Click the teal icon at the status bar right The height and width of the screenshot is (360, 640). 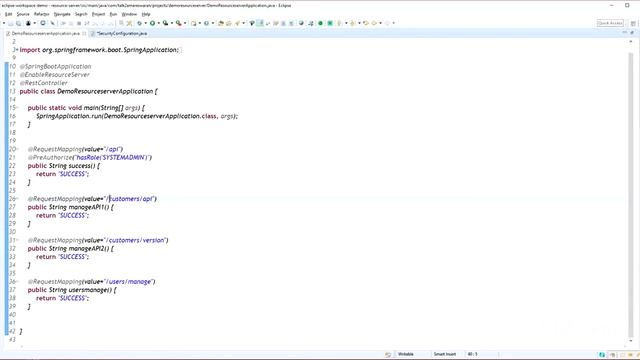coord(602,355)
